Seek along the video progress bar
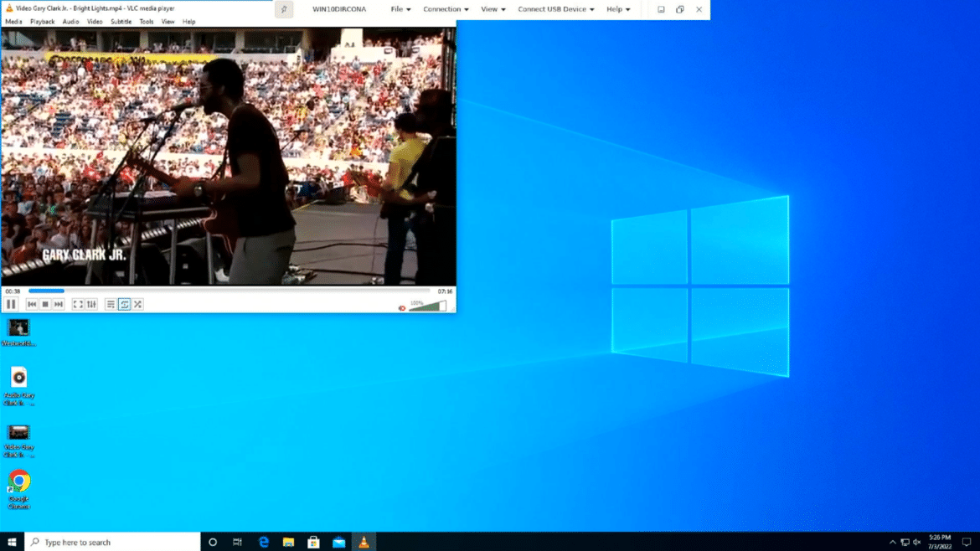The width and height of the screenshot is (980, 551). 229,291
